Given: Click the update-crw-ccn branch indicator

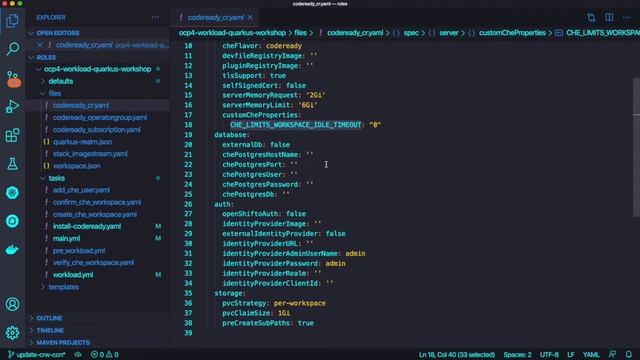Looking at the screenshot, I should [36, 354].
